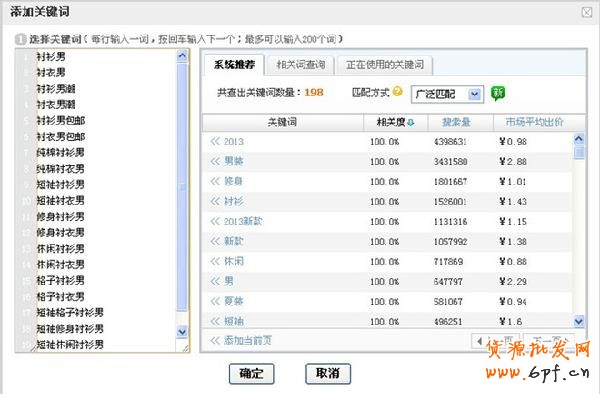Screen dimensions: 600x394
Task: Click the green 新 speech bubble icon
Action: pyautogui.click(x=498, y=93)
